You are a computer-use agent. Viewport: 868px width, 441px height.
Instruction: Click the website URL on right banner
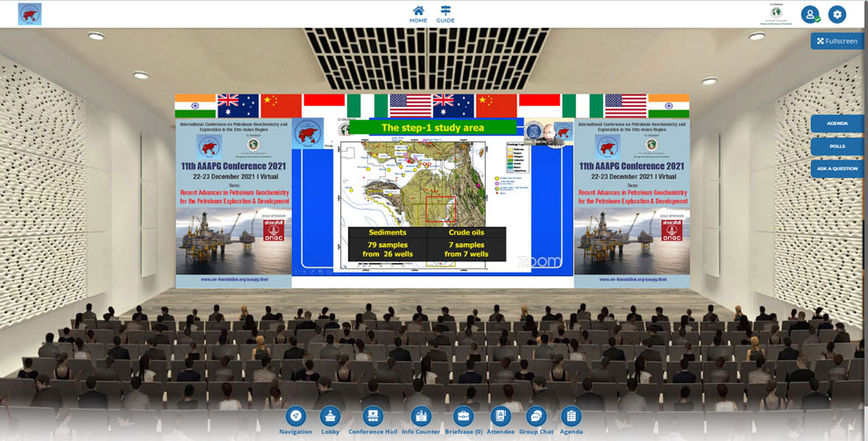[631, 280]
